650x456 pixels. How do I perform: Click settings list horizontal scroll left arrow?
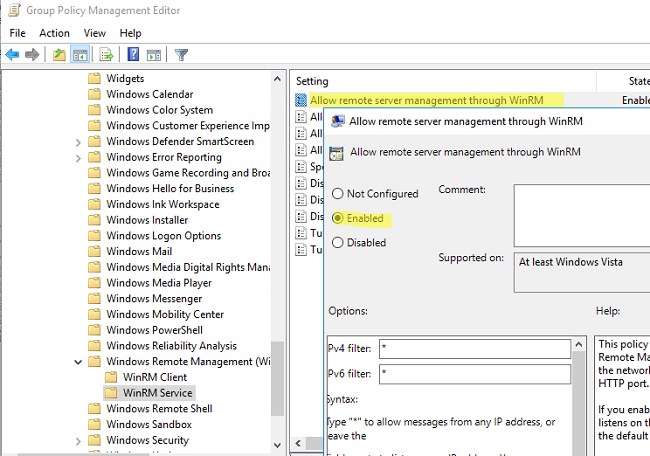pyautogui.click(x=298, y=443)
